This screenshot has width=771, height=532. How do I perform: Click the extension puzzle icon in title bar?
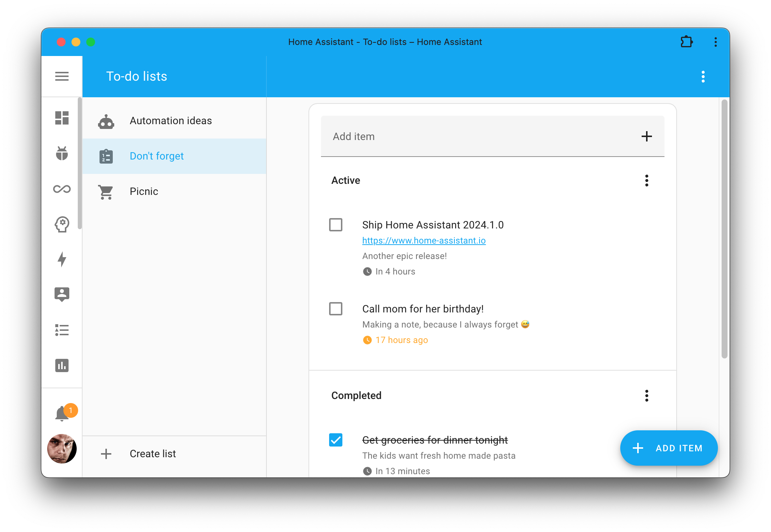coord(686,42)
